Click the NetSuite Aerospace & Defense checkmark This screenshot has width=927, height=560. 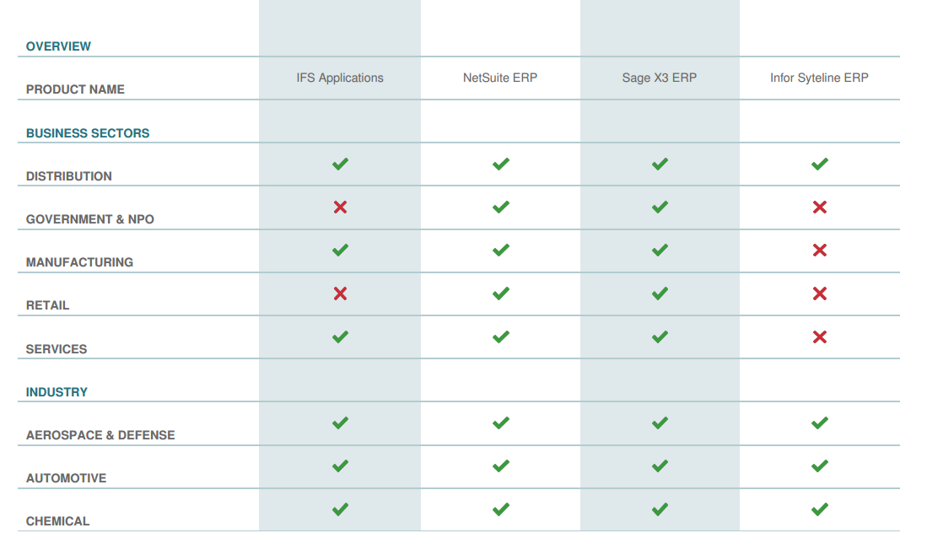click(500, 423)
